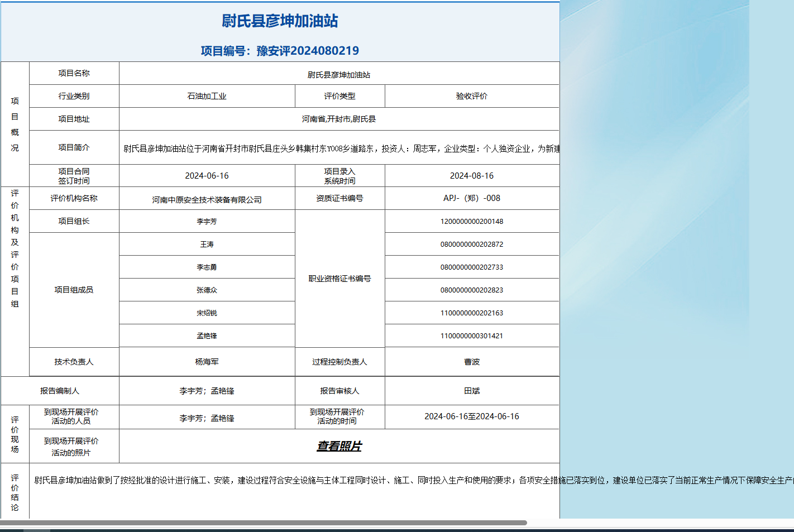The height and width of the screenshot is (532, 794).
Task: Click the 评价机构名称 label
Action: (74, 198)
